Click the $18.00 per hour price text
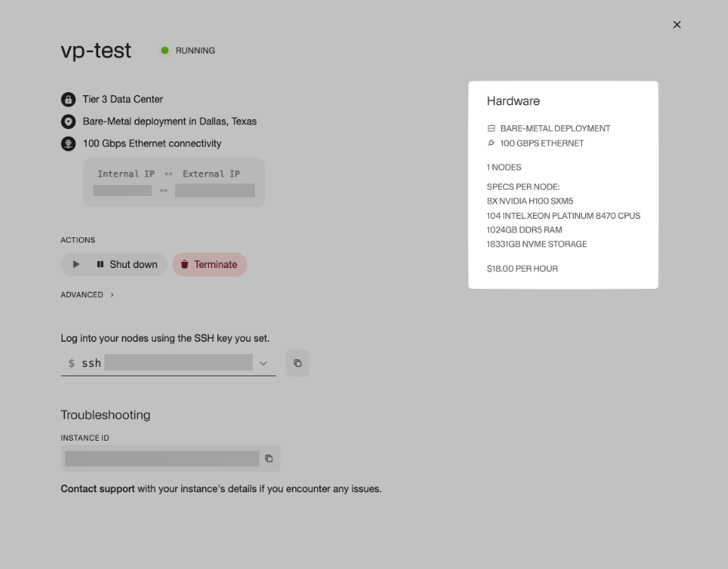728x569 pixels. pos(522,269)
